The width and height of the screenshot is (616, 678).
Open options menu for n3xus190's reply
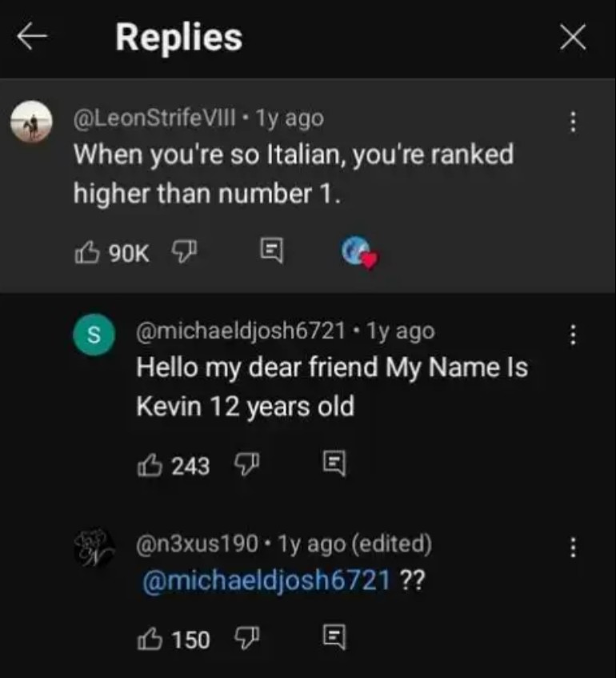click(571, 548)
